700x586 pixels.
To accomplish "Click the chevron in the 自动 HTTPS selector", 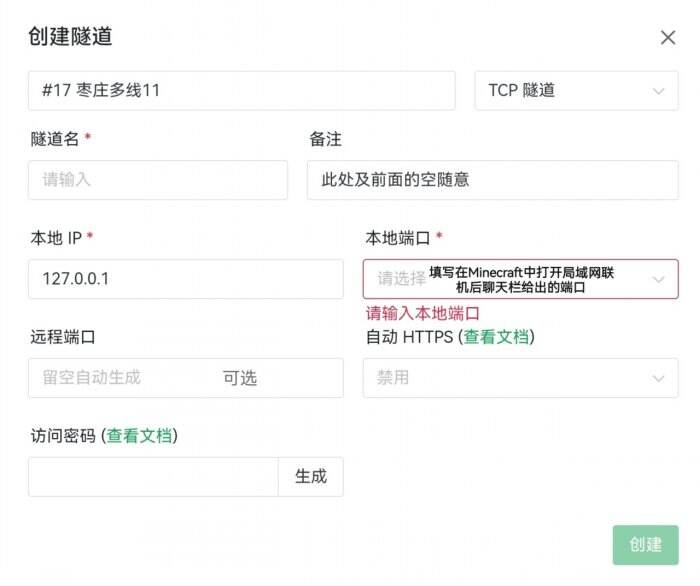I will 658,379.
